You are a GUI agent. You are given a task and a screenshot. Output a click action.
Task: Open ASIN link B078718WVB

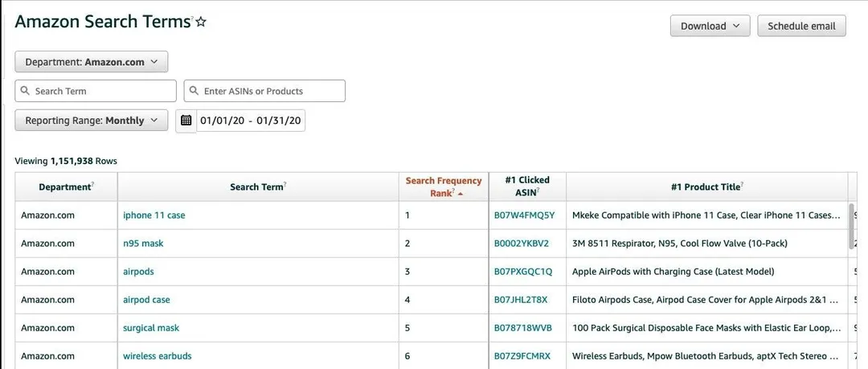tap(523, 328)
